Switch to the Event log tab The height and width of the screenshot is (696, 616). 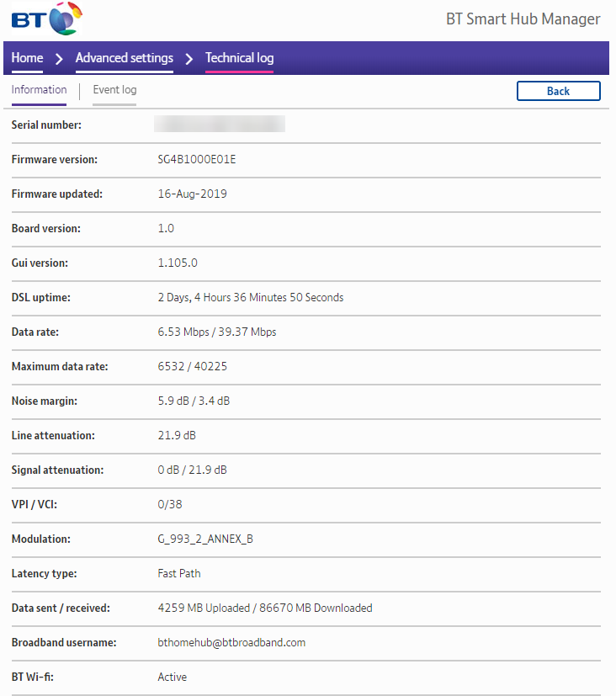coord(114,90)
